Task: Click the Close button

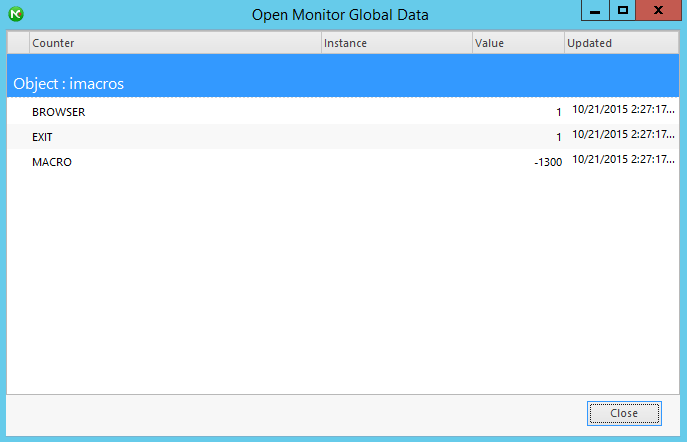Action: click(624, 413)
